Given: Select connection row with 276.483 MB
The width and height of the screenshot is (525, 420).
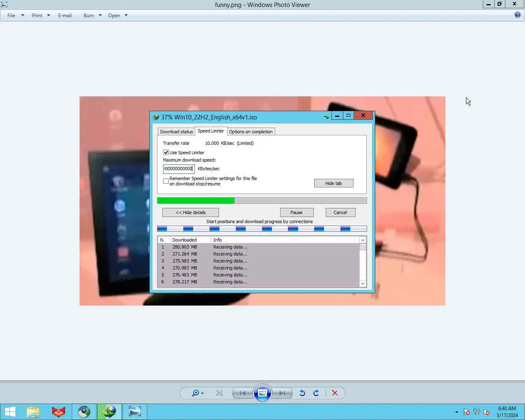Looking at the screenshot, I should pyautogui.click(x=258, y=275).
